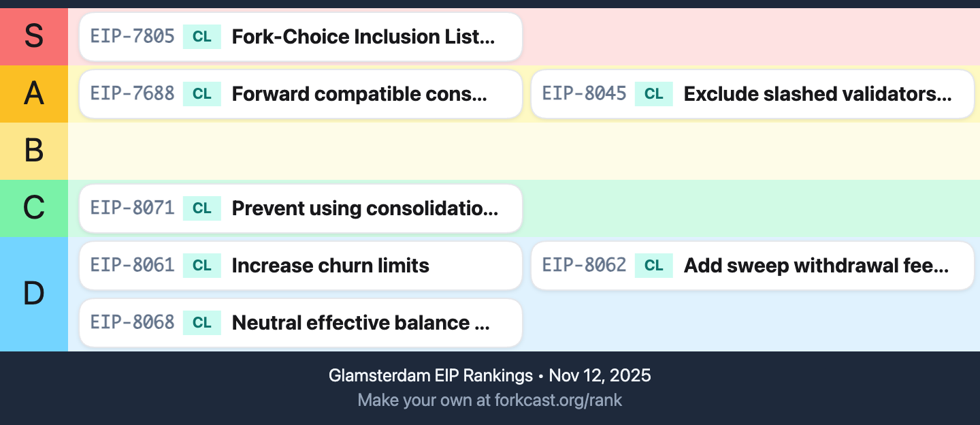Click the EIP-8068 Neutral effective balance card
Image resolution: width=980 pixels, height=425 pixels.
[300, 323]
